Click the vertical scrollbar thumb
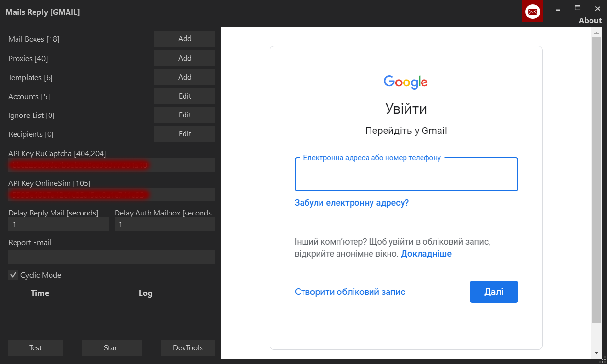This screenshot has width=607, height=364. coord(597,180)
